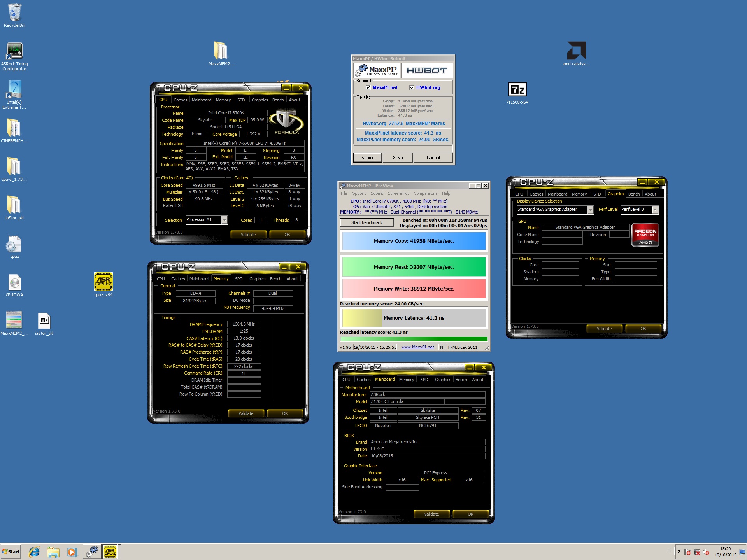
Task: Open the www.MaxxPI.net link
Action: click(417, 347)
